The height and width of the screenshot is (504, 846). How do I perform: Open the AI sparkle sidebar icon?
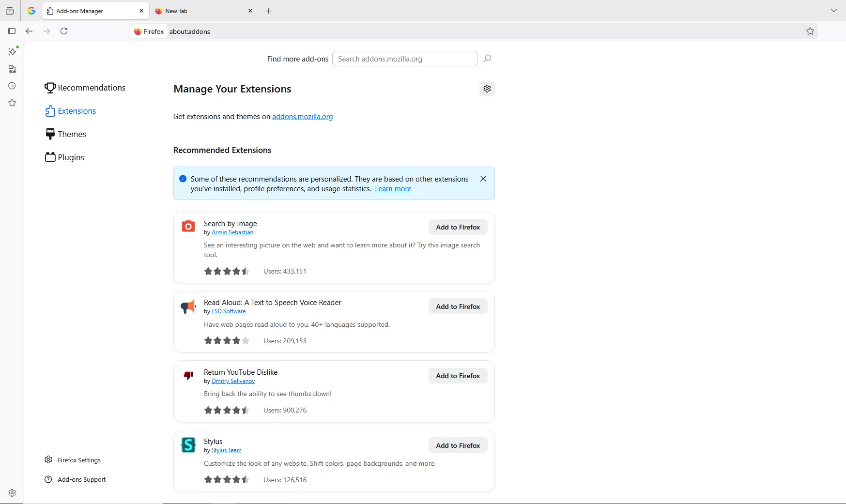pyautogui.click(x=13, y=51)
